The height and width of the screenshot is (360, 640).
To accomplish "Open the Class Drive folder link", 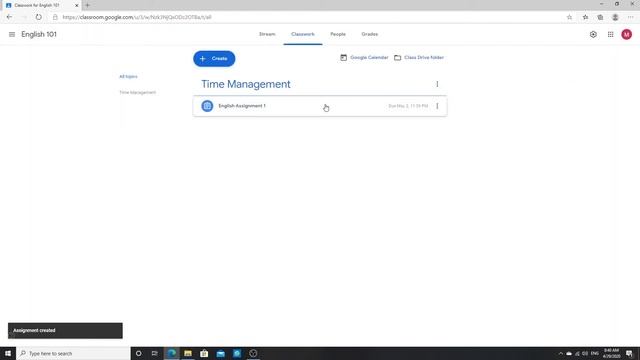I will [419, 58].
